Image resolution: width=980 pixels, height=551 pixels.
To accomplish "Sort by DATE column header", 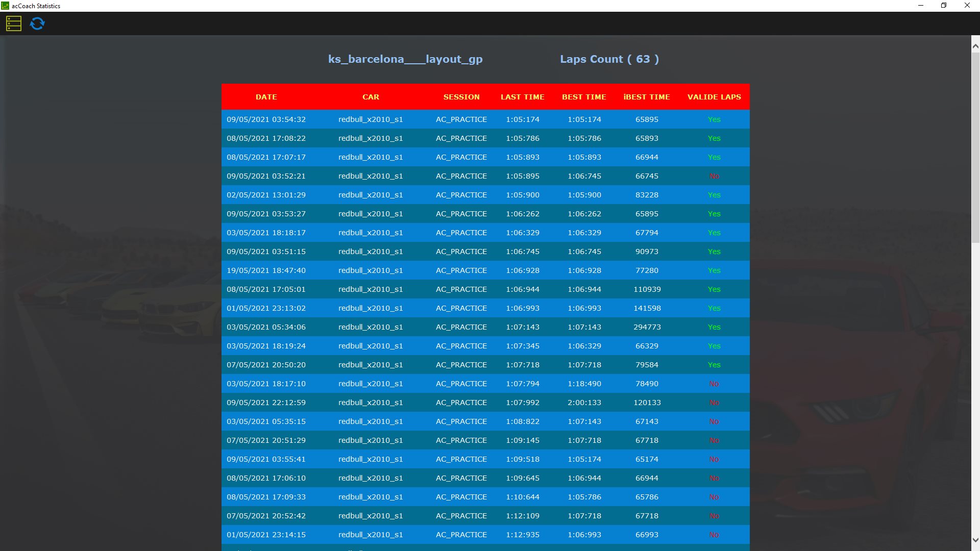I will point(266,97).
